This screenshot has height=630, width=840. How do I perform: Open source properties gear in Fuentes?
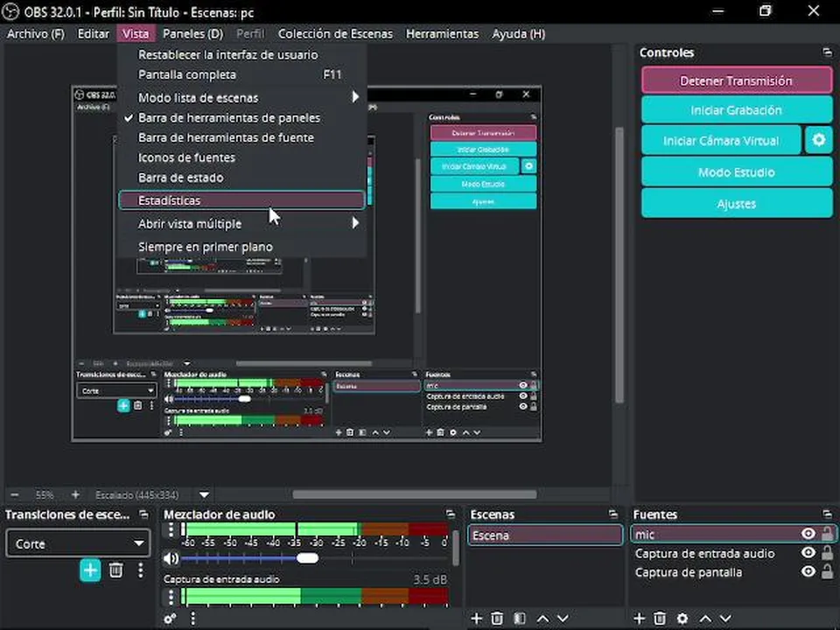(682, 619)
